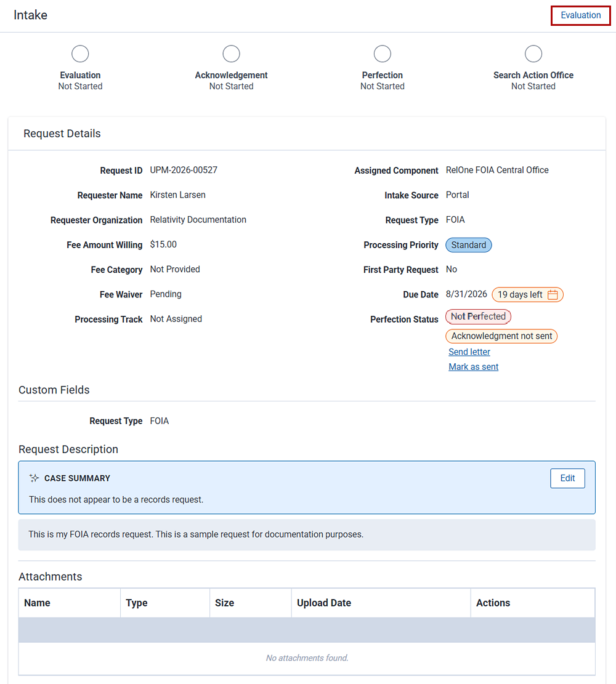The width and height of the screenshot is (616, 684).
Task: Click the Size column header in Attachments
Action: point(251,603)
